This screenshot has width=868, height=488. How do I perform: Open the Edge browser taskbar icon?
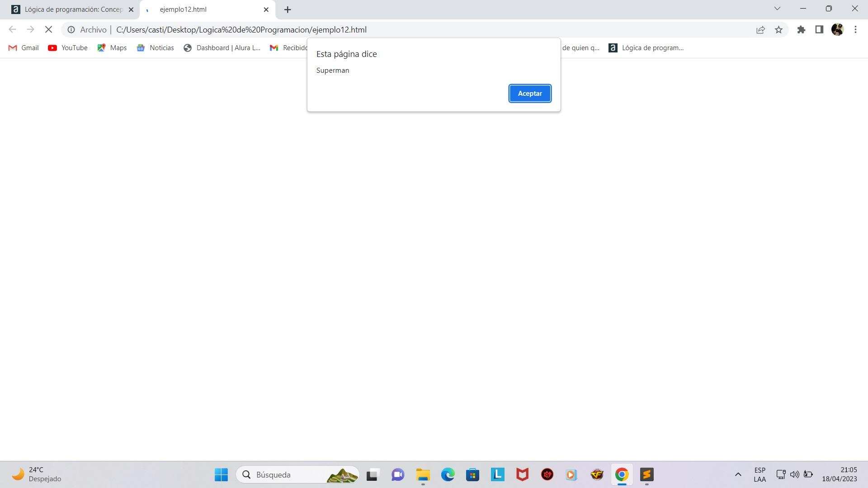(448, 474)
